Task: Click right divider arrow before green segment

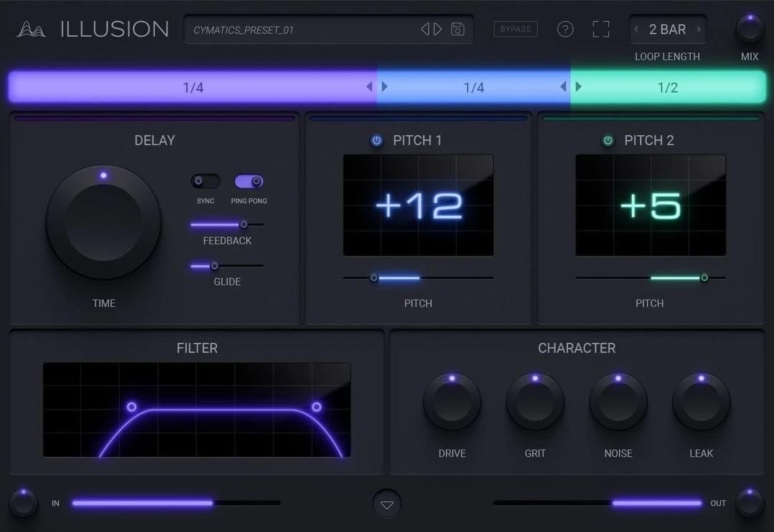Action: [578, 87]
